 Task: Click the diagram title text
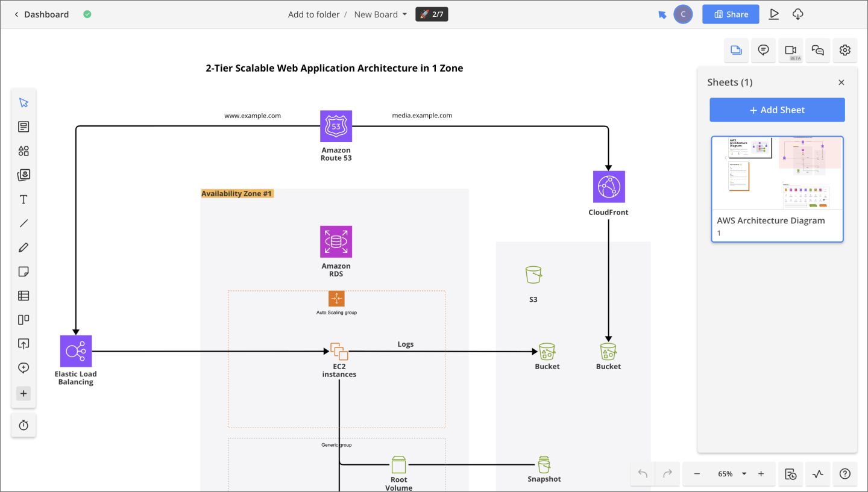(x=335, y=68)
